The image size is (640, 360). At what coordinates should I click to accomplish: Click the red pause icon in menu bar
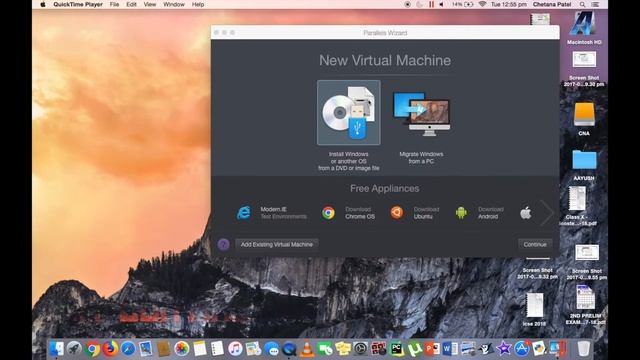(431, 4)
